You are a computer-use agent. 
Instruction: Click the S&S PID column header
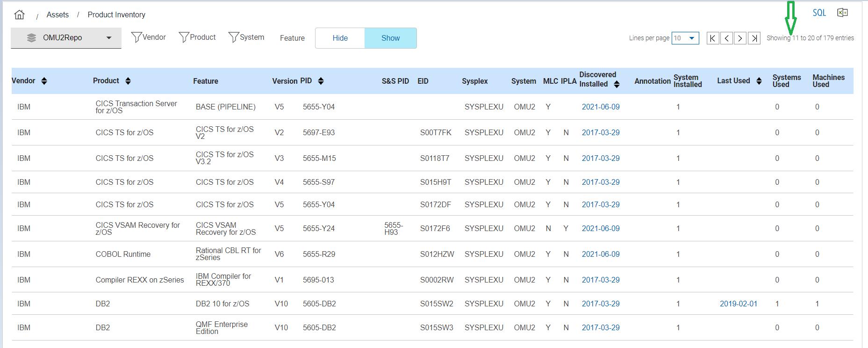pyautogui.click(x=395, y=81)
